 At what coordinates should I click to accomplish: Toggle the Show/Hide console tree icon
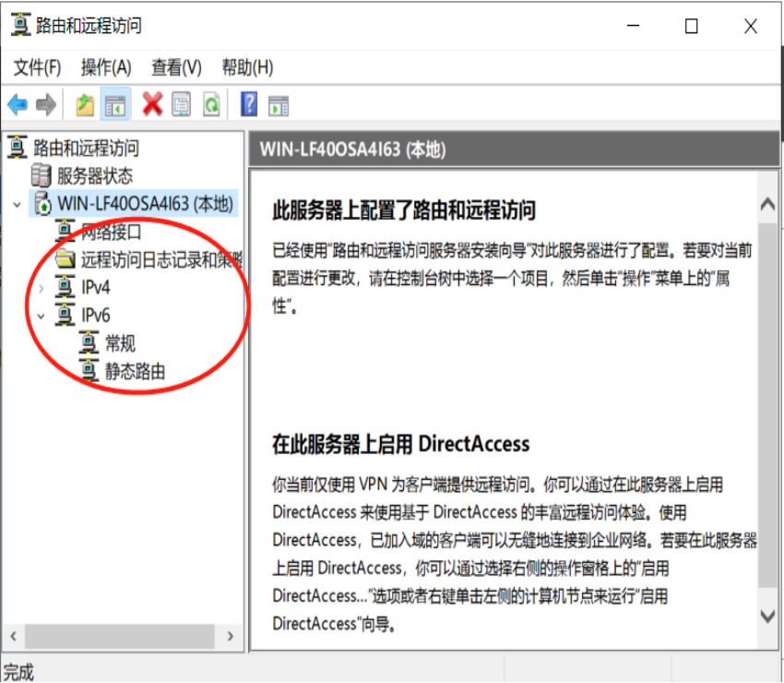tap(115, 104)
